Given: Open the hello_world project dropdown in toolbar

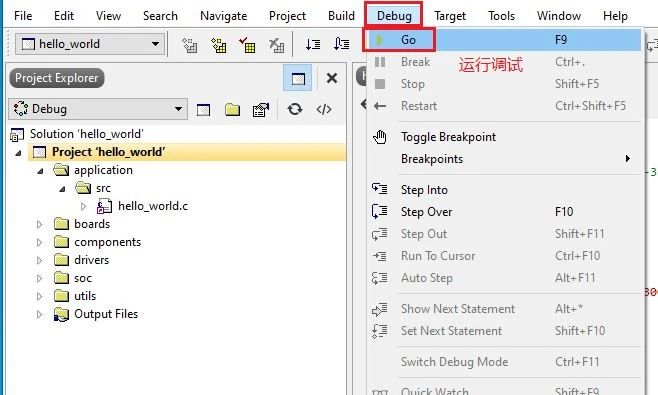Looking at the screenshot, I should pyautogui.click(x=90, y=44).
